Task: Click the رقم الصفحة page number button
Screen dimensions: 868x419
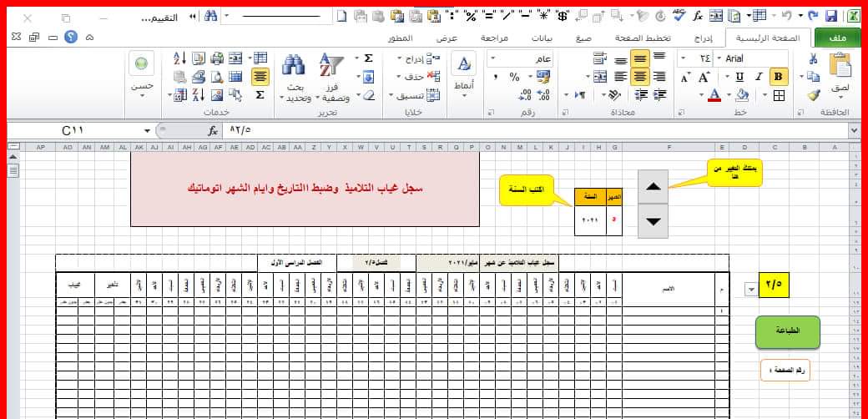Action: pyautogui.click(x=785, y=370)
